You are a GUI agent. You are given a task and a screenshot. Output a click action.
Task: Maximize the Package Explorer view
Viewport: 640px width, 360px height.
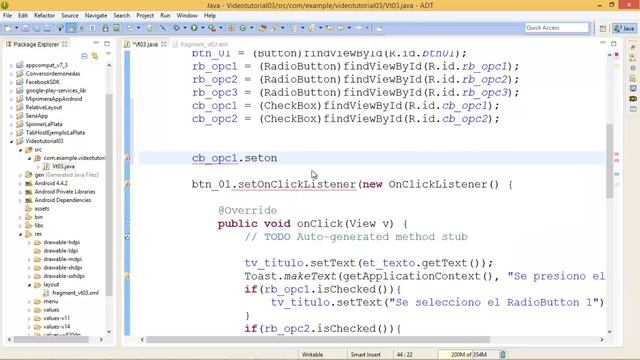click(x=107, y=43)
